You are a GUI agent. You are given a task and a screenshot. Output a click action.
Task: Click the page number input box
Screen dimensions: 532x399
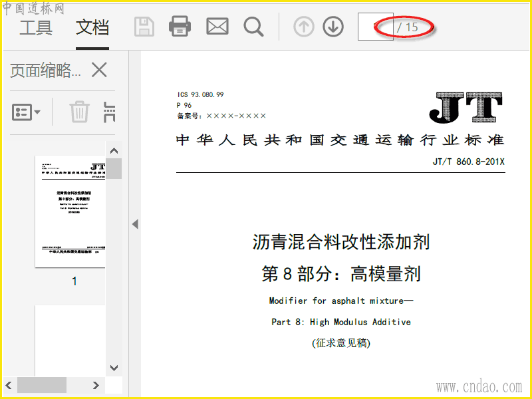point(375,27)
